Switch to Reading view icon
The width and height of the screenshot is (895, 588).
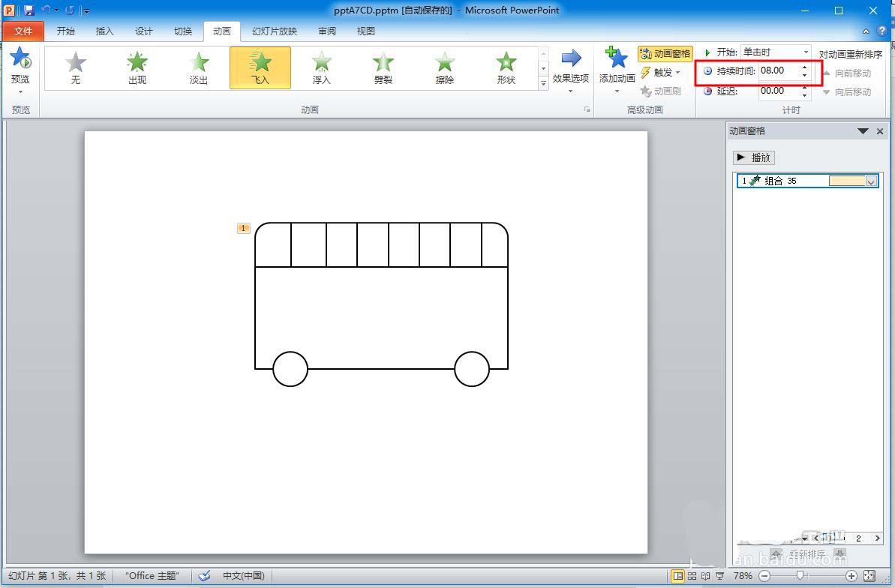pyautogui.click(x=705, y=576)
